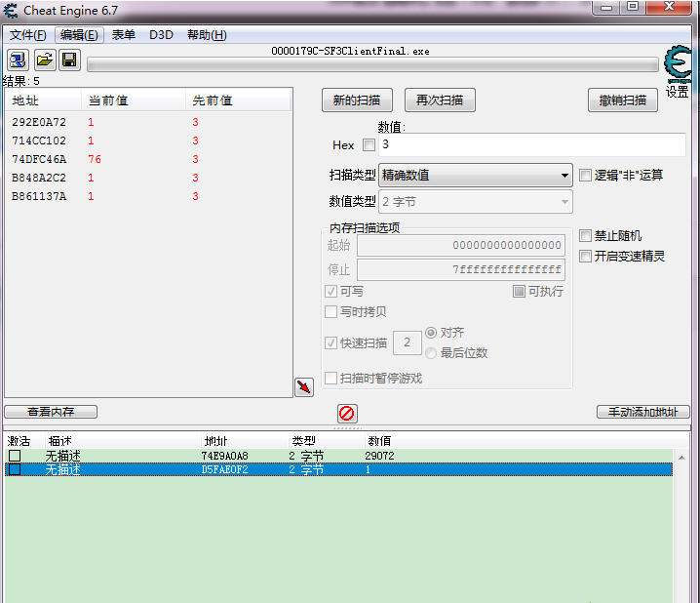Select the 最后位数 radio button

(x=431, y=353)
